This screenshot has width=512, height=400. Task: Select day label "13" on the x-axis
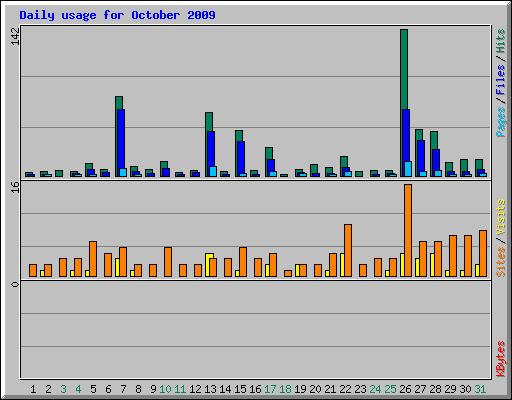(210, 389)
